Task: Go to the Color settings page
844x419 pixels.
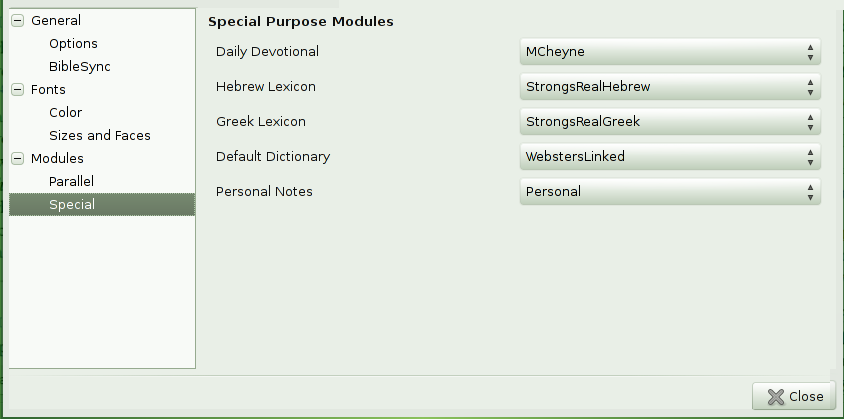Action: [66, 112]
